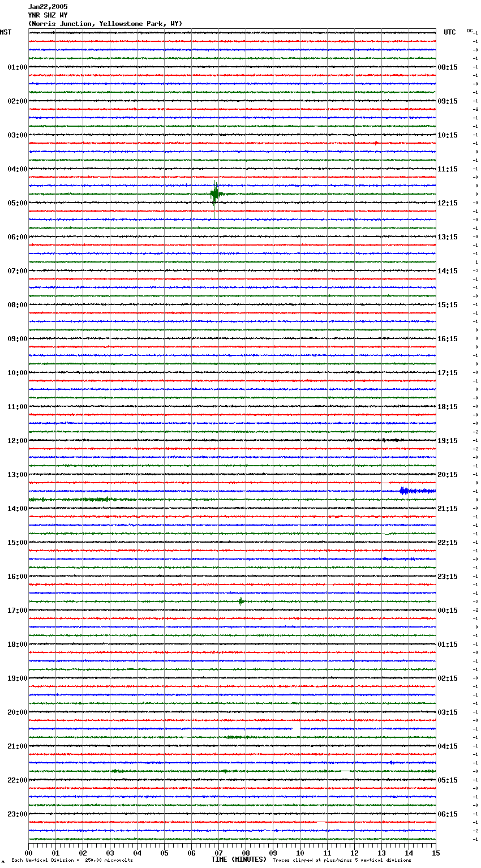Click the date header "Jan22,2005"
The image size is (481, 868).
pyautogui.click(x=48, y=7)
